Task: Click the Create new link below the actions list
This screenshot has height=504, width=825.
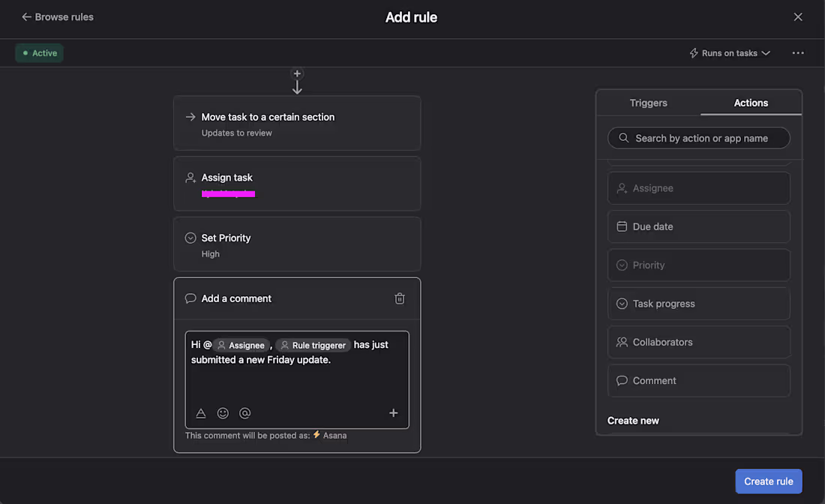Action: pos(633,420)
